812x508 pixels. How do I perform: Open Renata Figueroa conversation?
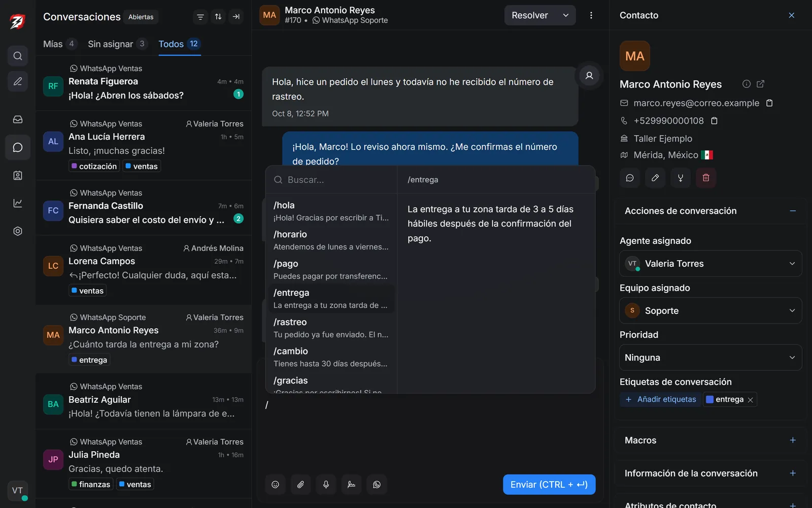(x=144, y=83)
